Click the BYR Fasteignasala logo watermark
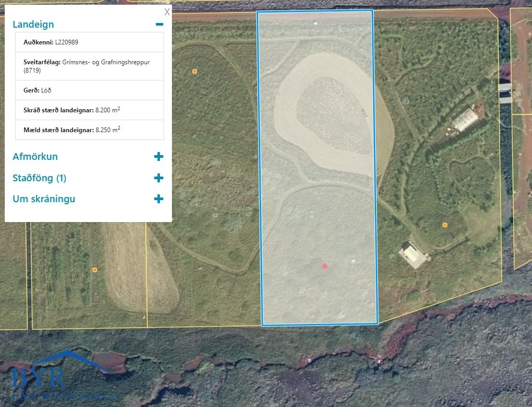The width and height of the screenshot is (532, 407). pyautogui.click(x=64, y=375)
